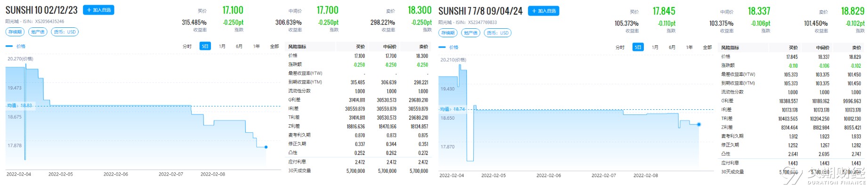Click the latest blue data point on SUNSHI 7 7/8 chart
This screenshot has height=187, width=868.
pos(699,124)
